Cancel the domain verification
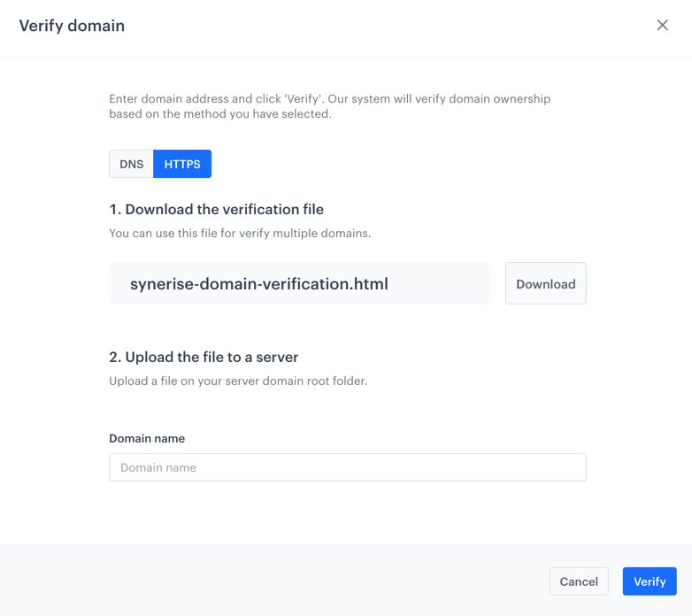The width and height of the screenshot is (692, 616). [x=579, y=581]
